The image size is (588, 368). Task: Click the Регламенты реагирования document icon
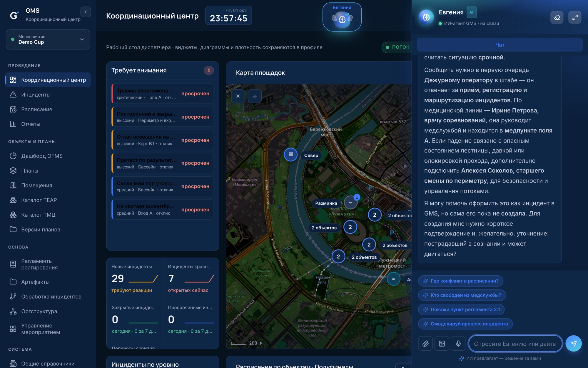click(x=13, y=264)
